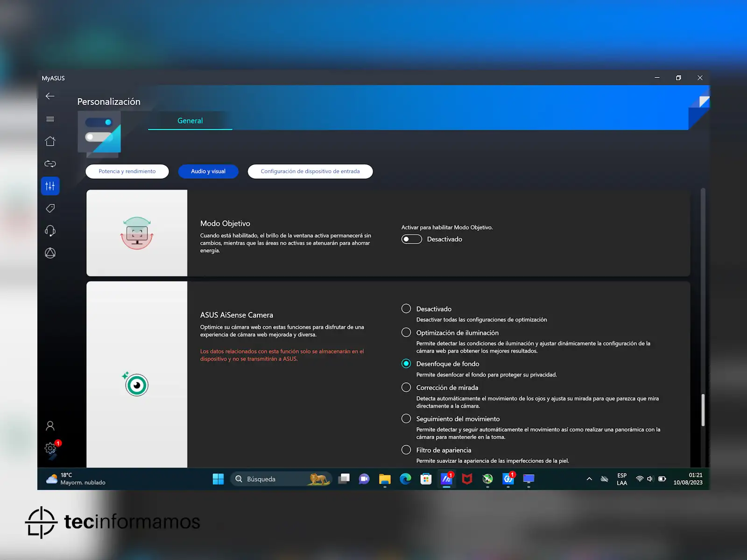The height and width of the screenshot is (560, 747).
Task: Click the AiSense Camera eye illustration
Action: click(x=135, y=384)
